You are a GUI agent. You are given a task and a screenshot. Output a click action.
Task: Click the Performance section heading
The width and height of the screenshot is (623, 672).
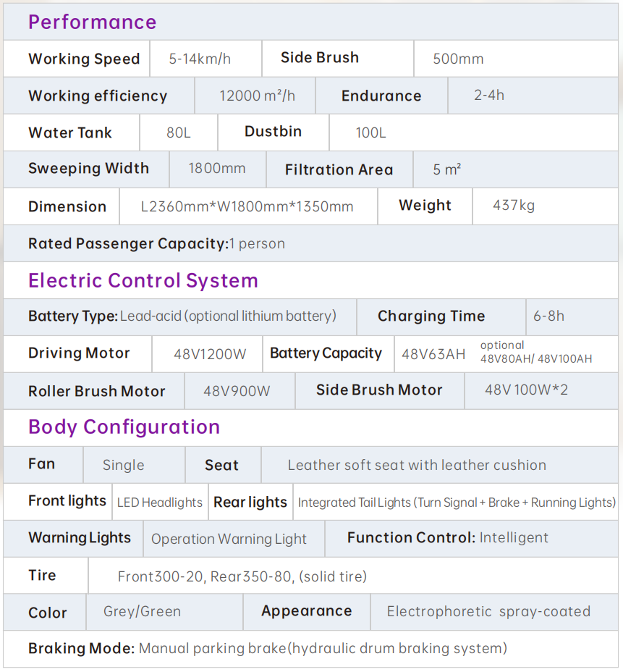tap(92, 22)
